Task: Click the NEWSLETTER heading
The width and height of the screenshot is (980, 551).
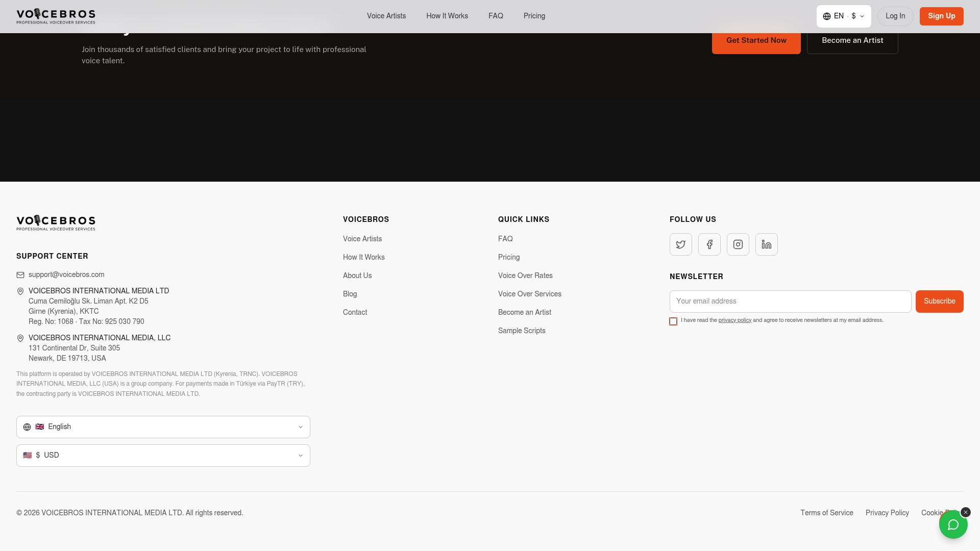Action: click(x=696, y=277)
